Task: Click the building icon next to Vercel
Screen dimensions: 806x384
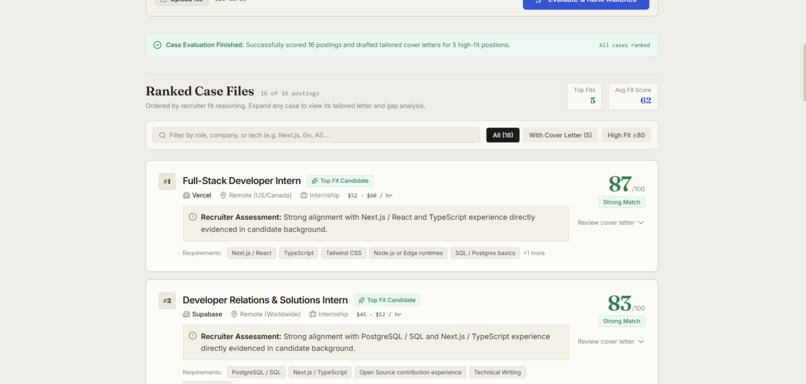Action: pyautogui.click(x=186, y=195)
